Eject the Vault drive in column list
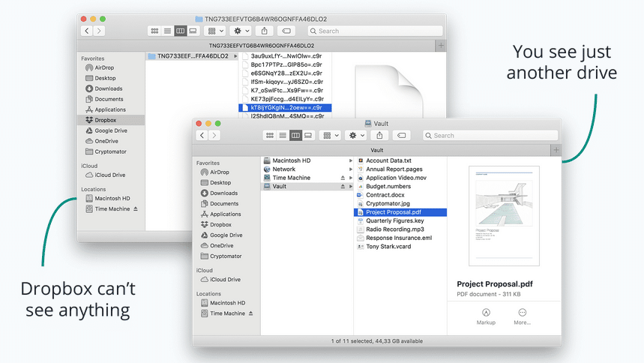Screen dimensions: 644x363 pyautogui.click(x=343, y=186)
